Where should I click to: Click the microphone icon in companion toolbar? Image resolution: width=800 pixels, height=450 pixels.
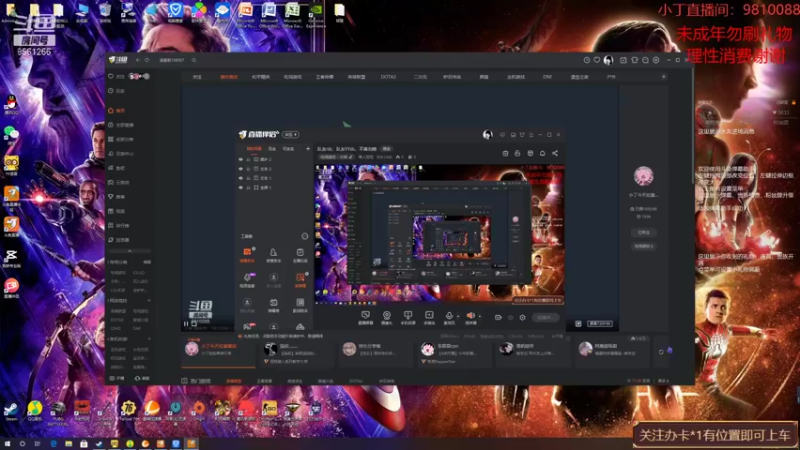pos(449,317)
